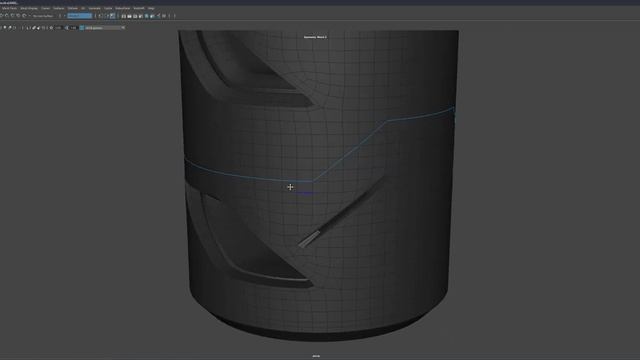Open Render Settings icon
This screenshot has width=640, height=360.
(141, 16)
